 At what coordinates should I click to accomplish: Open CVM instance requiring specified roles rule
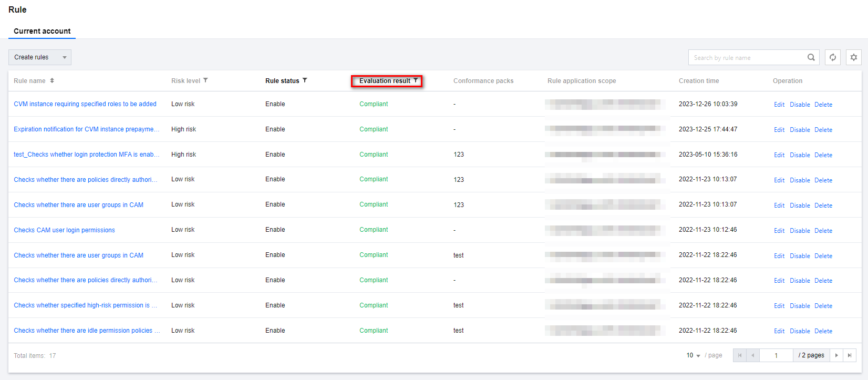point(85,104)
